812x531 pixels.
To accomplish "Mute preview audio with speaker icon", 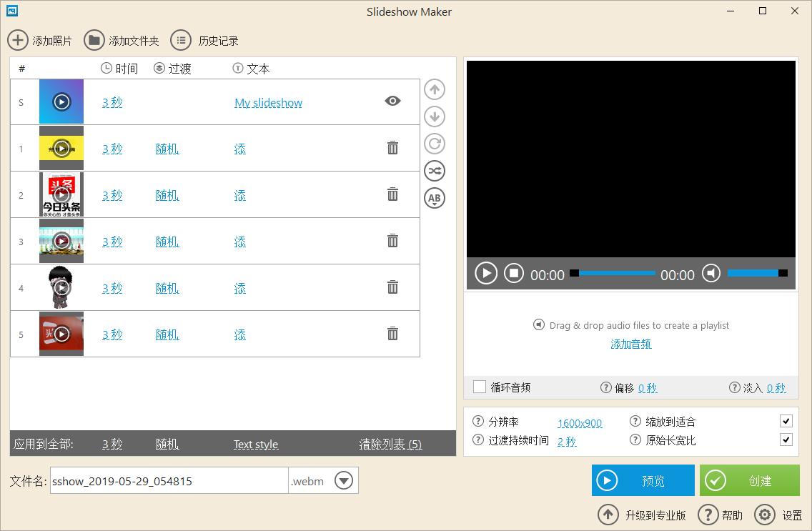I will [710, 273].
